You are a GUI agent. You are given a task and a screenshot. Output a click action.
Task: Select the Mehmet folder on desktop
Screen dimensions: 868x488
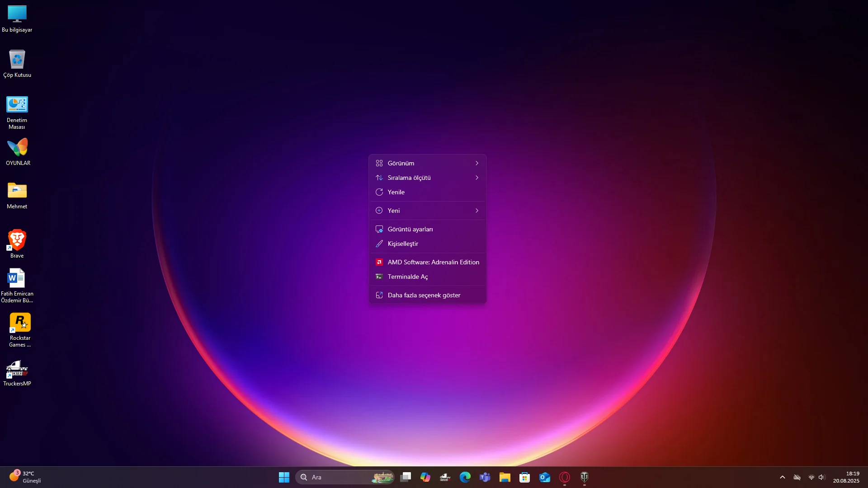tap(17, 191)
